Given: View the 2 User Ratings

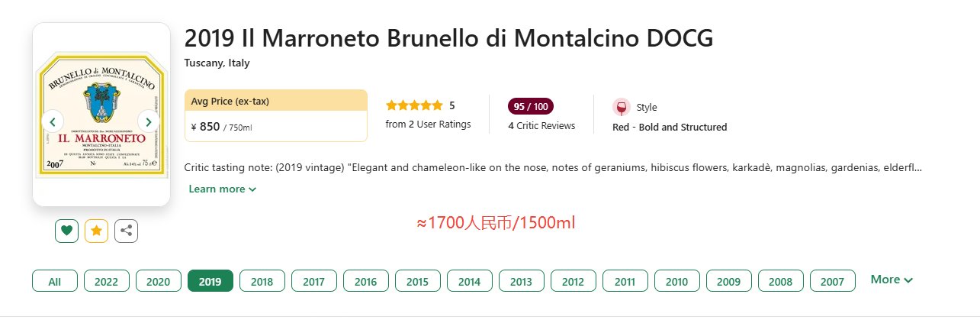Looking at the screenshot, I should [x=428, y=124].
